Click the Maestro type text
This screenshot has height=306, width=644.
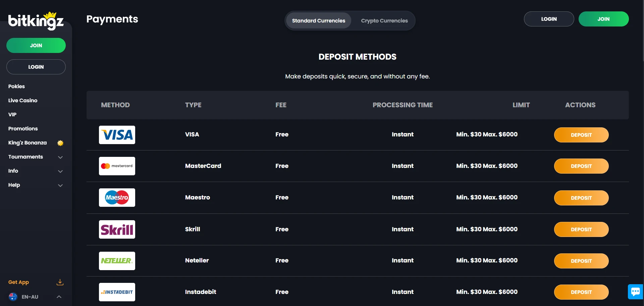tap(198, 197)
